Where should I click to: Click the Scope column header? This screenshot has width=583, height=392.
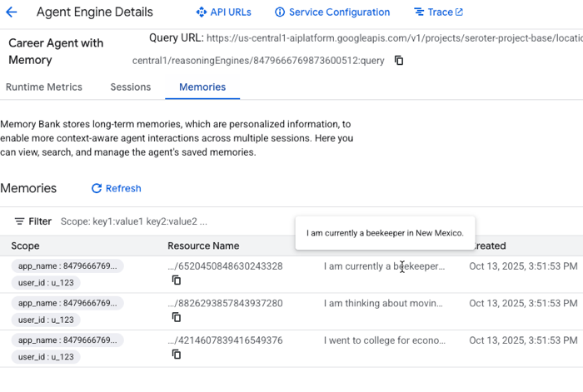pos(25,246)
